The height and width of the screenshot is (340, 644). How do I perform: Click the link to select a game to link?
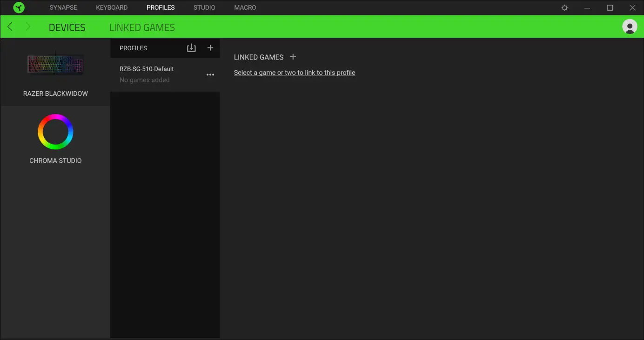(295, 72)
